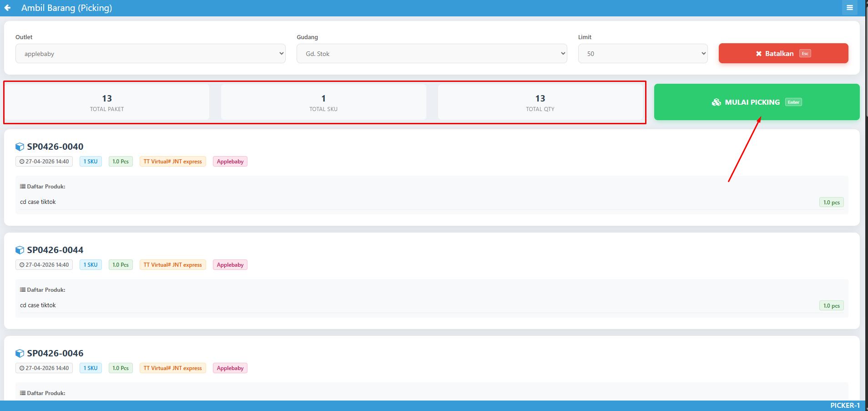Click the 1 SKU badge of SP0426-0040
This screenshot has height=411, width=868.
pyautogui.click(x=91, y=162)
